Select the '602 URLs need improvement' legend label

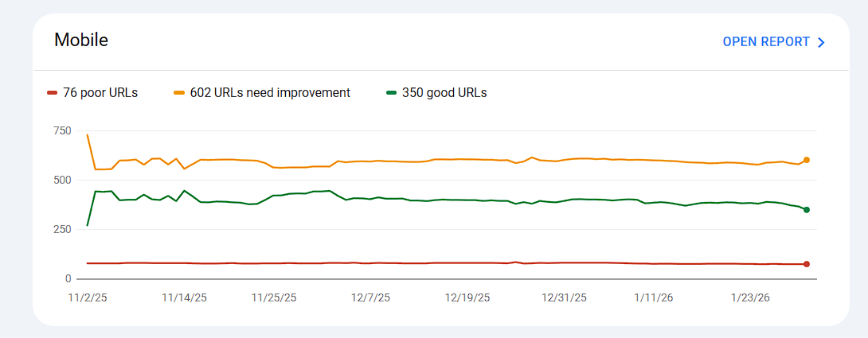pos(270,93)
